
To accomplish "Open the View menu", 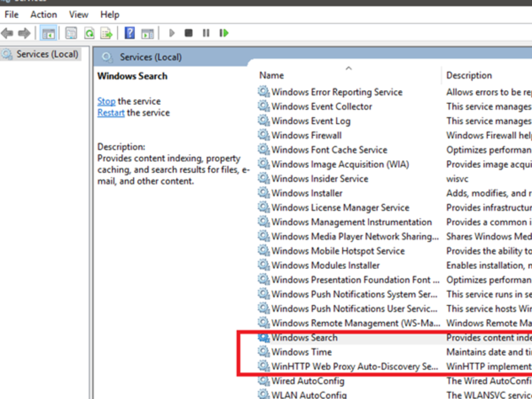I will (78, 15).
